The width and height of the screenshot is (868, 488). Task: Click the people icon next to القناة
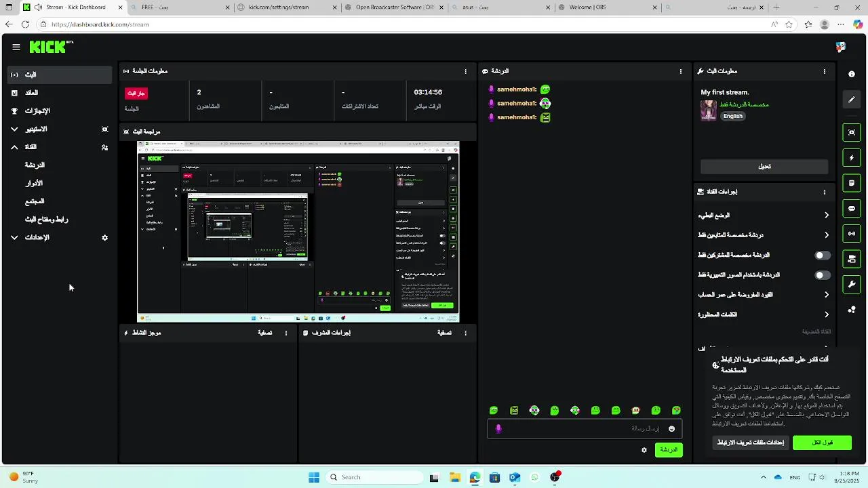[104, 147]
